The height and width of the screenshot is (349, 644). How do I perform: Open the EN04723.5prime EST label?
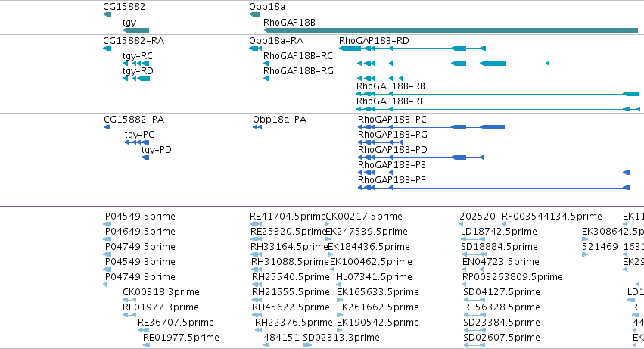[x=501, y=262]
